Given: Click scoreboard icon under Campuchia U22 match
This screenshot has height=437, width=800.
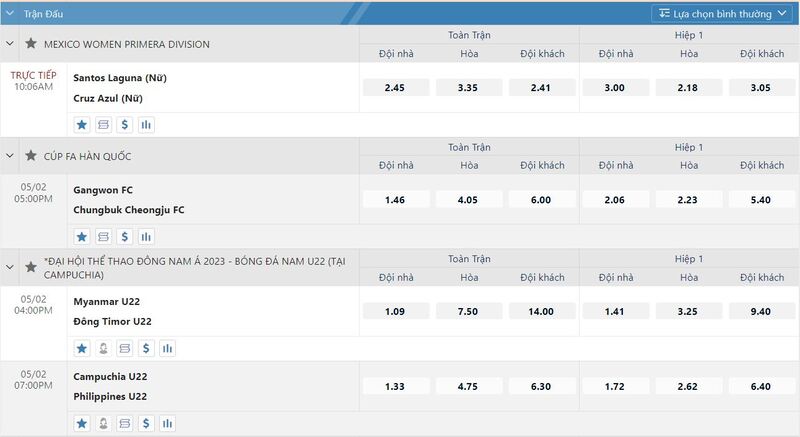Looking at the screenshot, I should click(124, 424).
